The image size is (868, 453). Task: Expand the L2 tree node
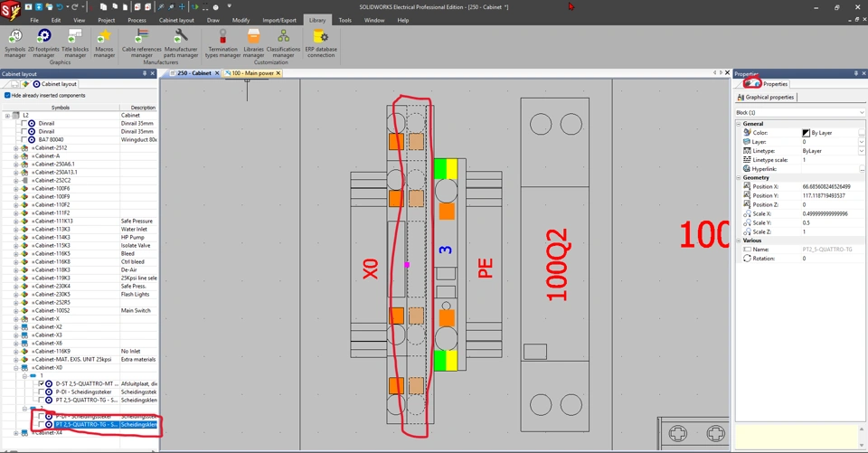[7, 115]
